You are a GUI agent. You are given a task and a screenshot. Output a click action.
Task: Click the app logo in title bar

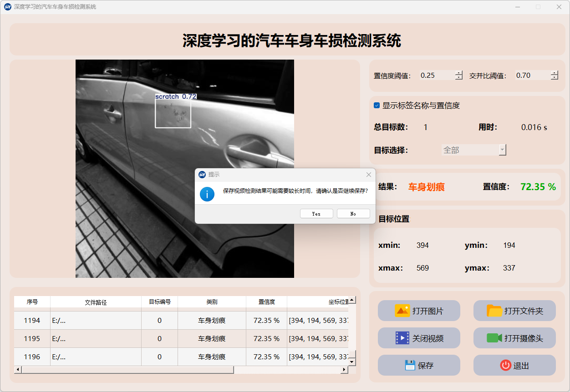coord(7,7)
